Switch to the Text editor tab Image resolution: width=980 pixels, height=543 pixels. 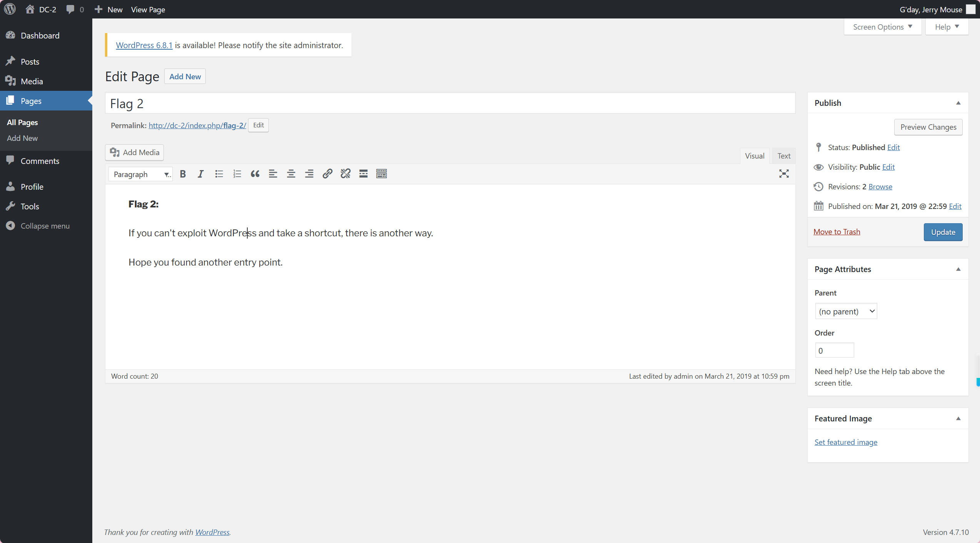(783, 156)
